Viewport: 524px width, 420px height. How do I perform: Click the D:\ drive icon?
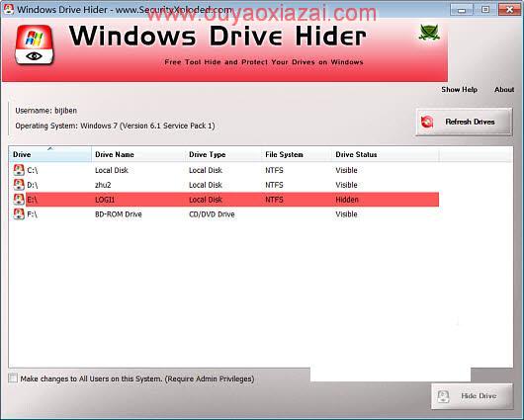(x=19, y=185)
